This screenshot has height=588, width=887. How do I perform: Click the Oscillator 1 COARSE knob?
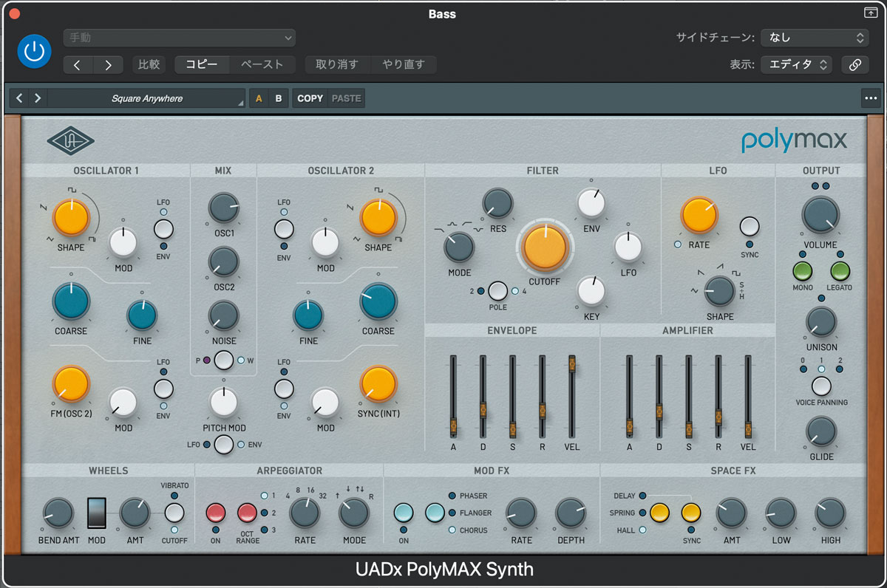(71, 301)
